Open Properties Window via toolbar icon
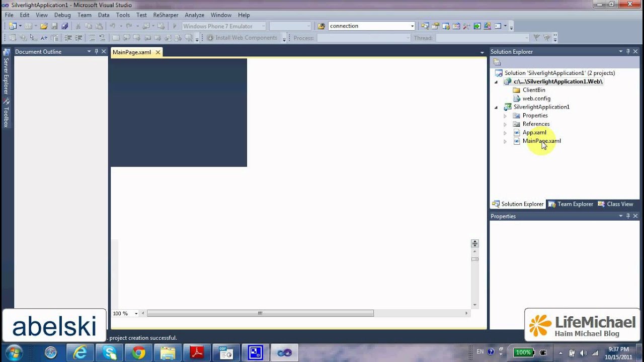This screenshot has height=362, width=644. coord(436,26)
